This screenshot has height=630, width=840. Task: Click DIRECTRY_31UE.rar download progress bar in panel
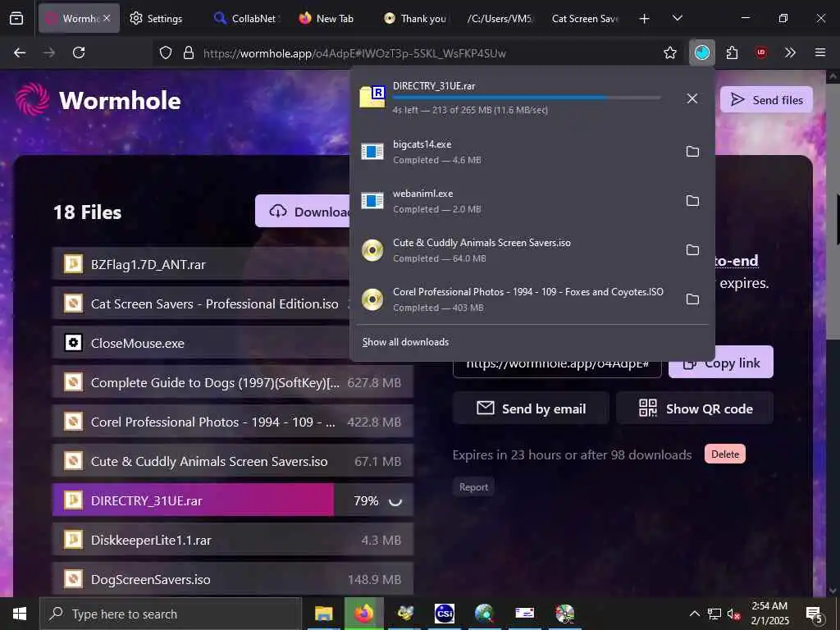click(527, 98)
